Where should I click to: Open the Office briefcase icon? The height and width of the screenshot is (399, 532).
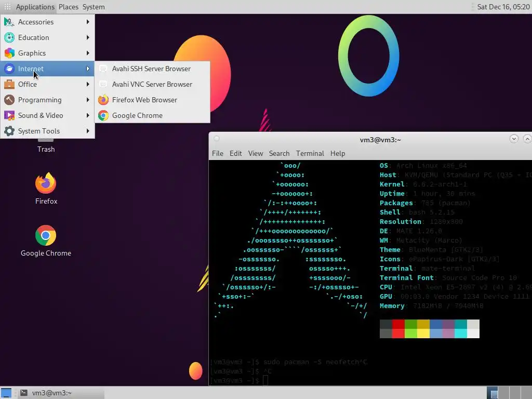click(9, 85)
